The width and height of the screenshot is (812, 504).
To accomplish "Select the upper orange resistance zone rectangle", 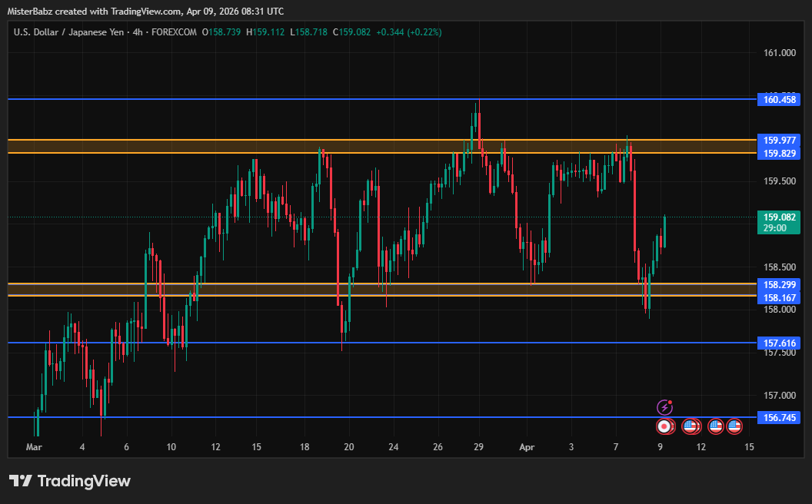I will tap(382, 147).
